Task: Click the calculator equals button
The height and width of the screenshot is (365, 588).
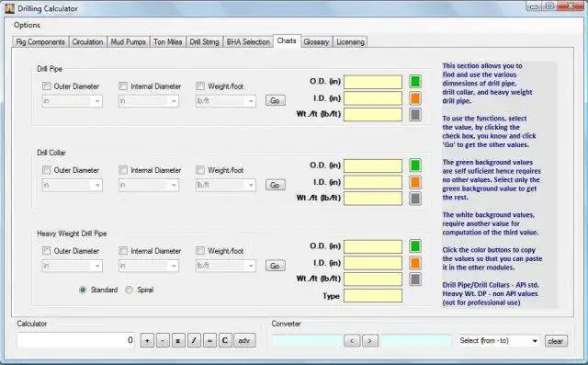Action: (x=209, y=340)
